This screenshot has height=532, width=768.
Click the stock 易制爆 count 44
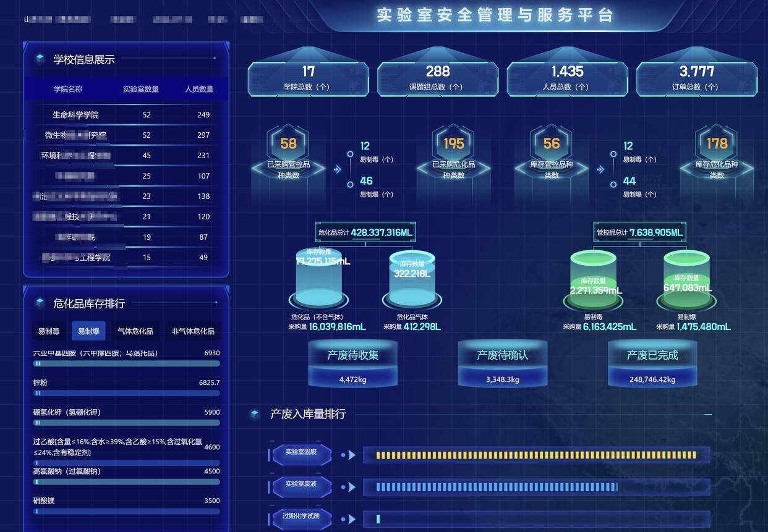629,181
